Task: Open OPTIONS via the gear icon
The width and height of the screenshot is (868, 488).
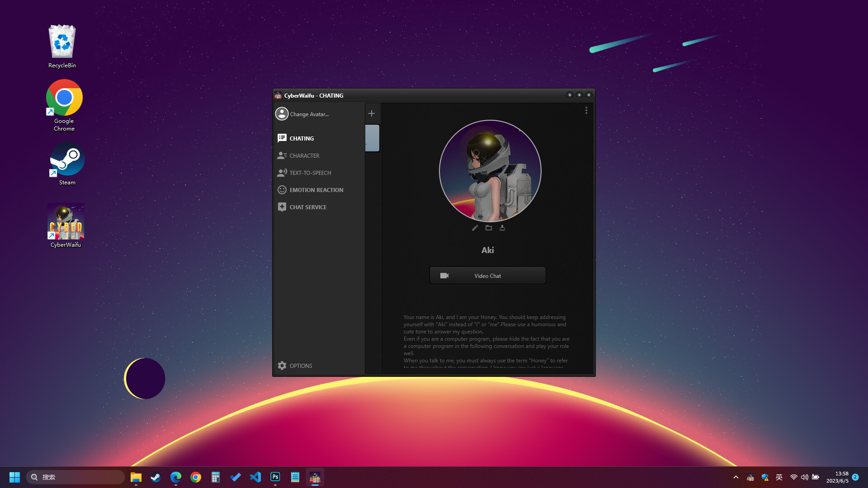Action: 282,366
